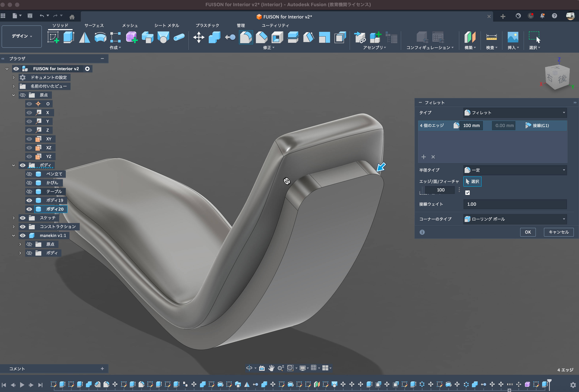Select the Move/Copy tool

[x=198, y=37]
